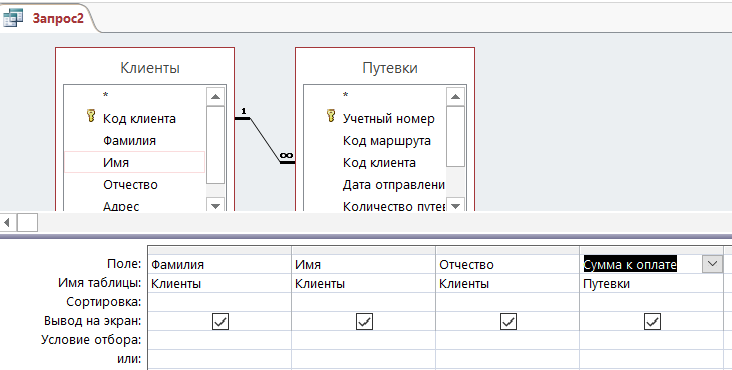Select the Учетный номер field in Путевки

[374, 119]
